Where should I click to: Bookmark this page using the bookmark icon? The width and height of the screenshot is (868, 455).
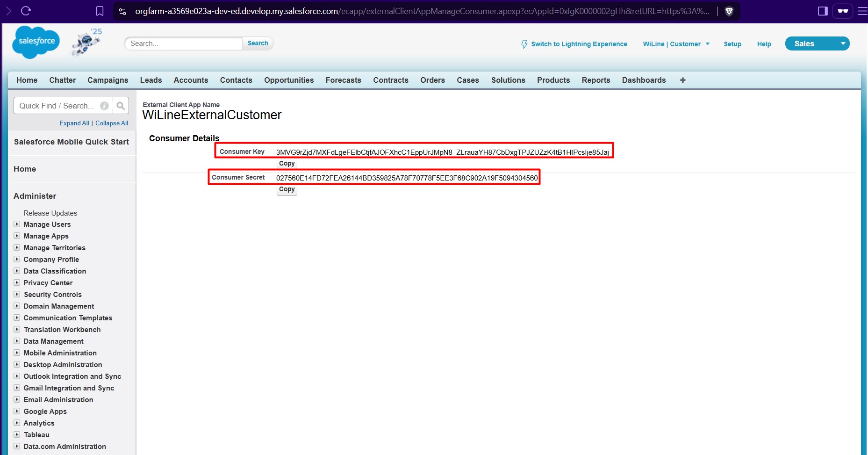click(x=100, y=11)
